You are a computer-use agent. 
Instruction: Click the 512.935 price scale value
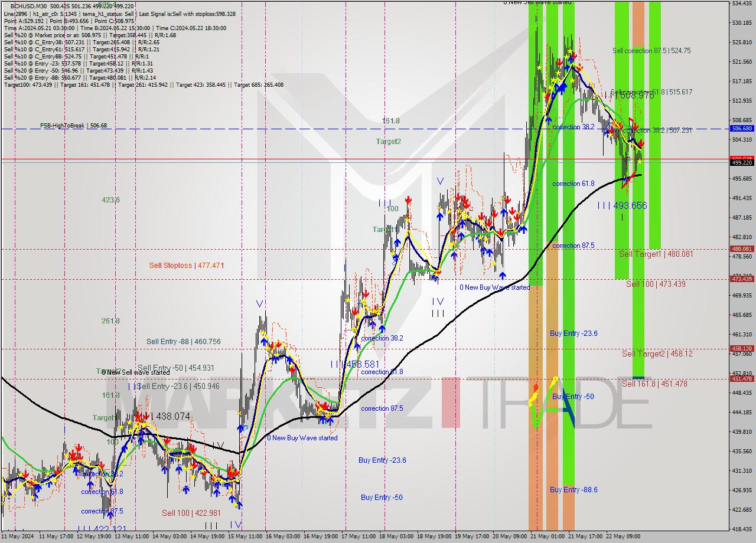tap(742, 100)
